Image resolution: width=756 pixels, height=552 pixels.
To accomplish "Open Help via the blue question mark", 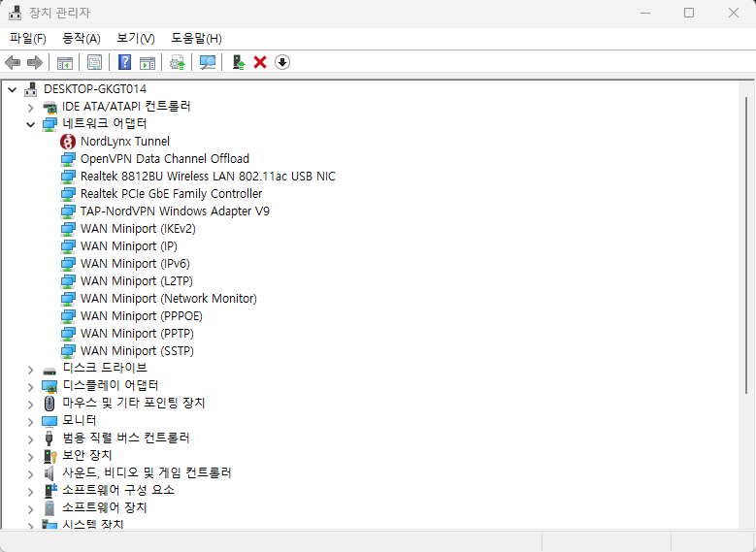I will (x=124, y=62).
